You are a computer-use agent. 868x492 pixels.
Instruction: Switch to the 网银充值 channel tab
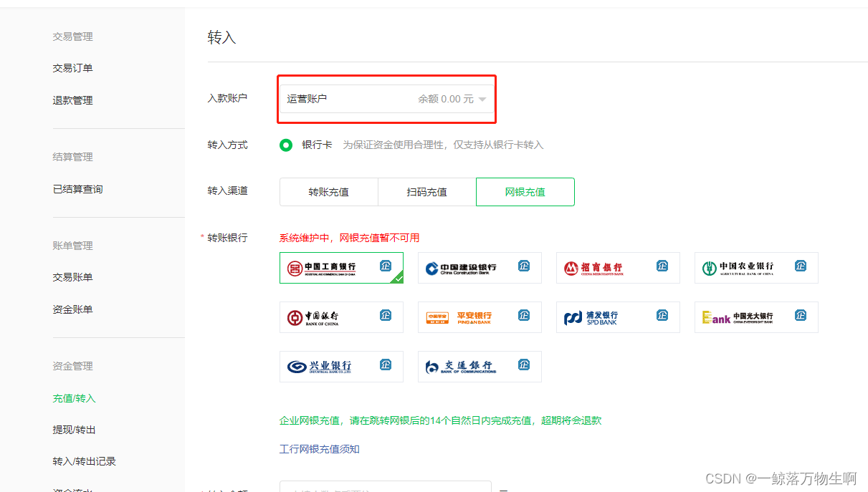tap(525, 192)
